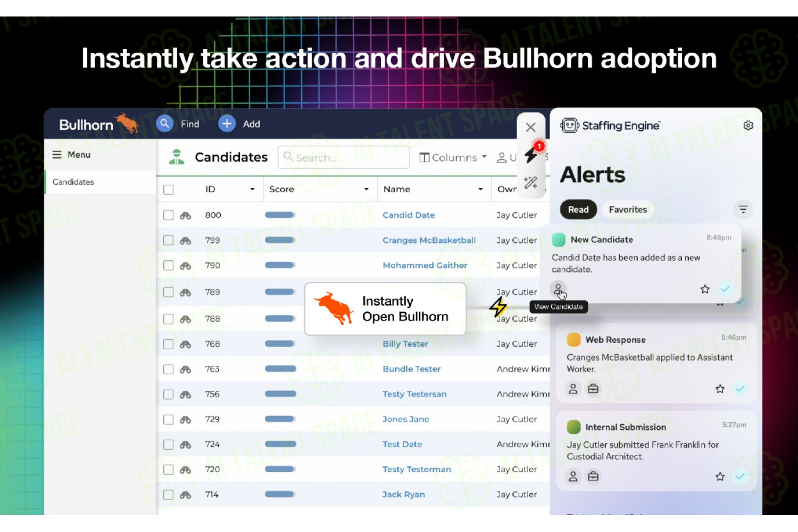This screenshot has width=798, height=532.
Task: Click briefcase icon in Internal Submission alert
Action: point(593,476)
